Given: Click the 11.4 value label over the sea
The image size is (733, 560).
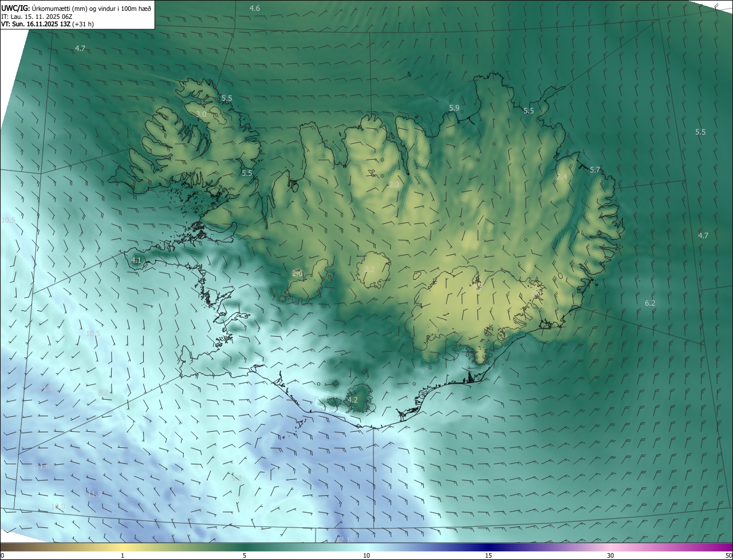Looking at the screenshot, I should pos(46,389).
